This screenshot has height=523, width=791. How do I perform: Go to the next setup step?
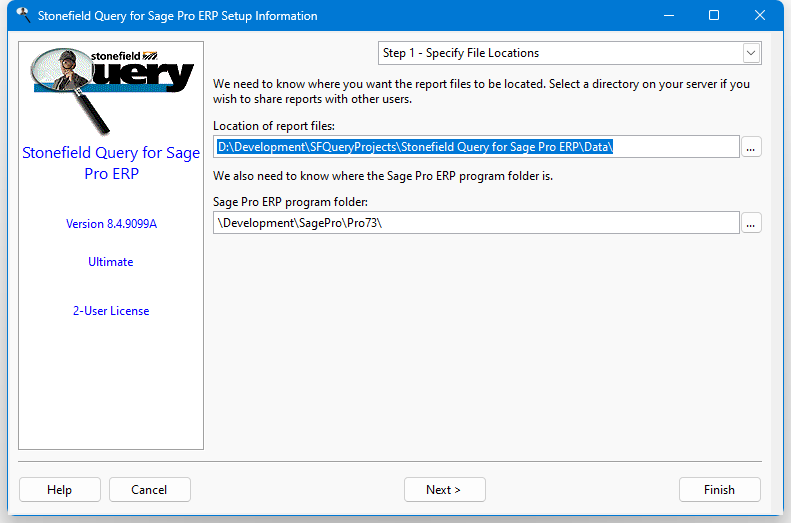pos(444,490)
